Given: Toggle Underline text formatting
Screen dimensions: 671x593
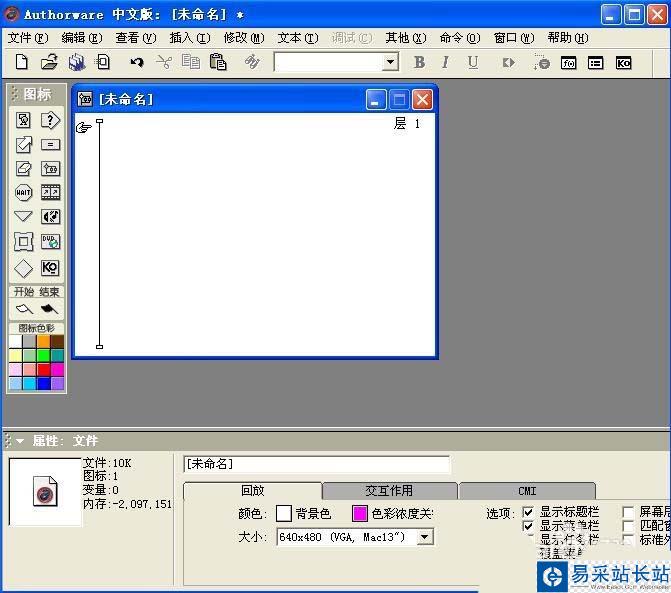Looking at the screenshot, I should (x=472, y=62).
